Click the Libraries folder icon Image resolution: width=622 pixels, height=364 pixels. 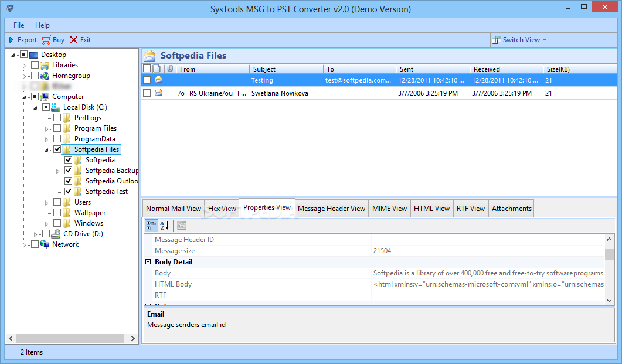click(45, 65)
